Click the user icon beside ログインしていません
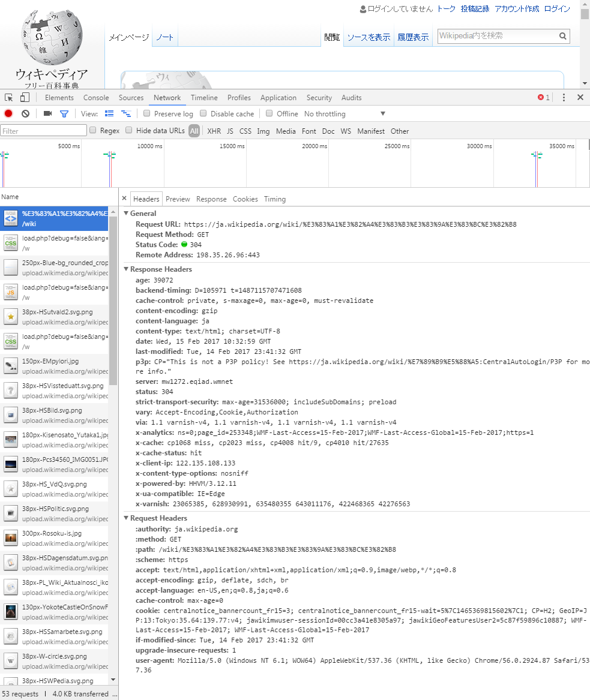Screen dimensions: 590x700 363,9
